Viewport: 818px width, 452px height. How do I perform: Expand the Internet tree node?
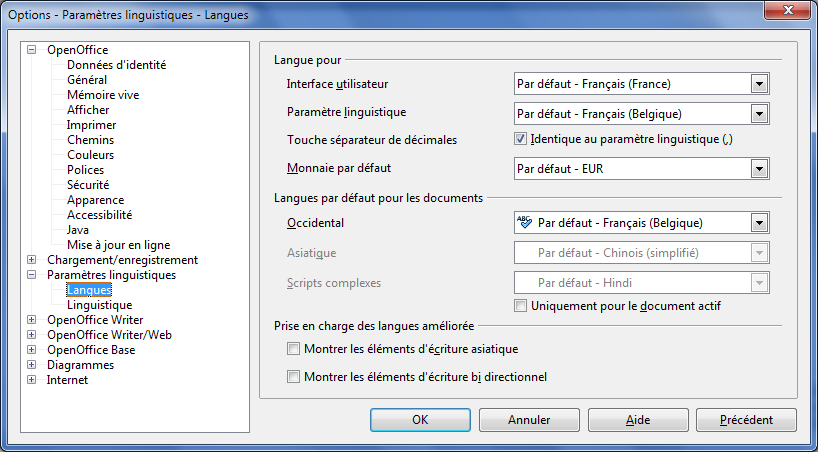[x=32, y=380]
